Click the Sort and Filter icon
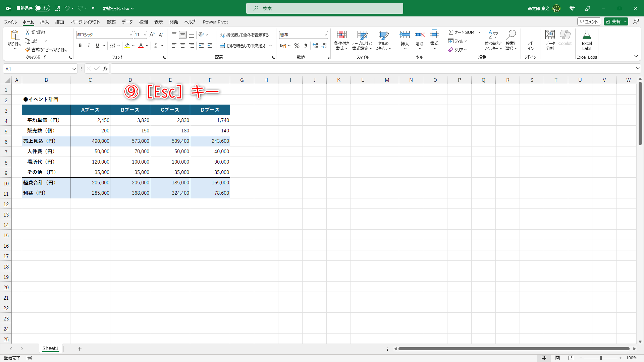This screenshot has width=644, height=362. 493,35
